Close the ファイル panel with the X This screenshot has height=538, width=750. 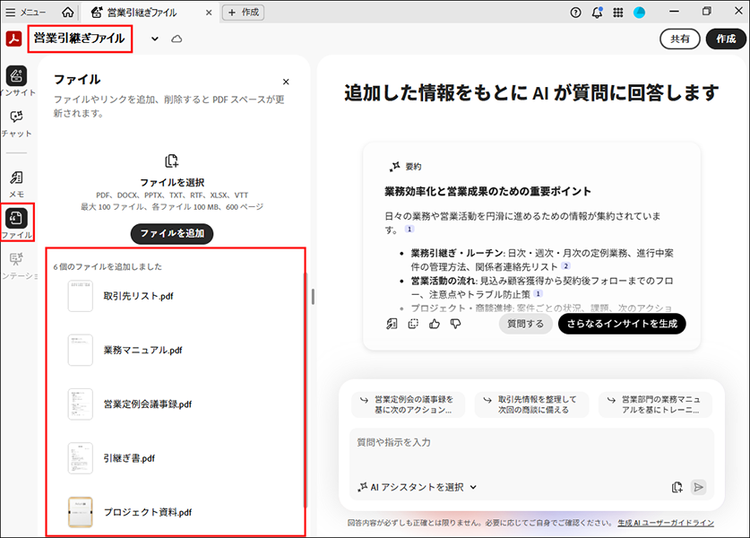point(286,82)
